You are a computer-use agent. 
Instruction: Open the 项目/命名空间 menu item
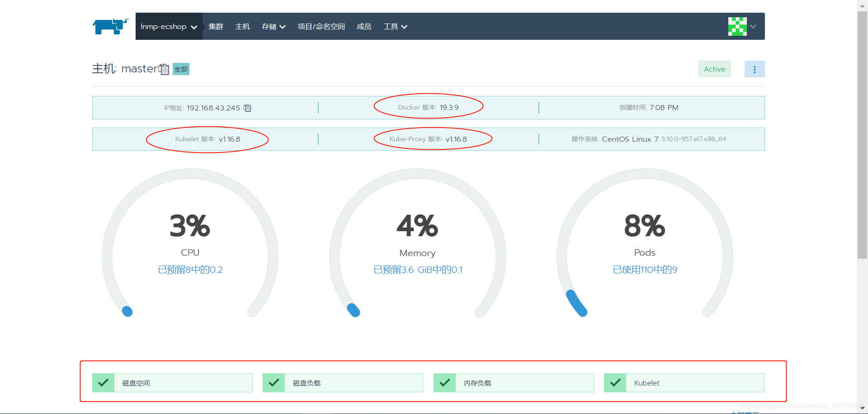point(321,26)
